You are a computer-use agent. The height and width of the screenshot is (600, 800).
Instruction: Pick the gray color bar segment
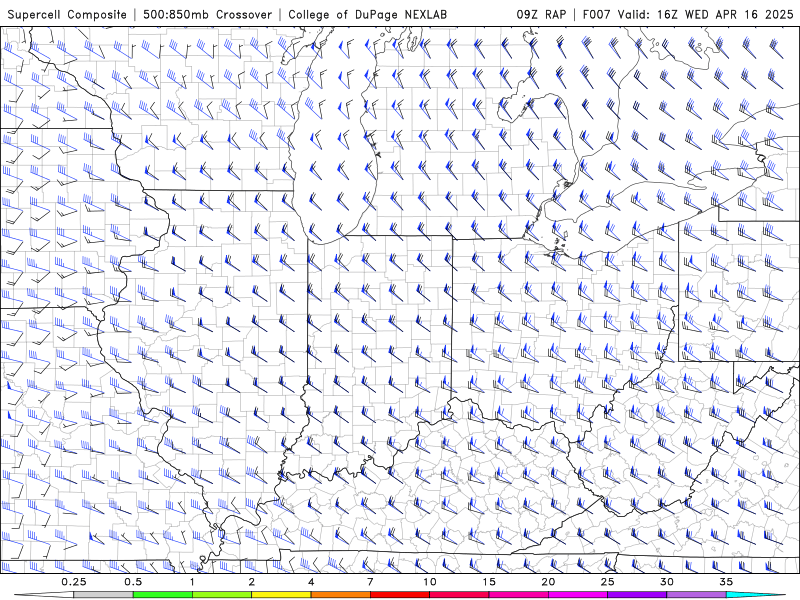pos(104,595)
